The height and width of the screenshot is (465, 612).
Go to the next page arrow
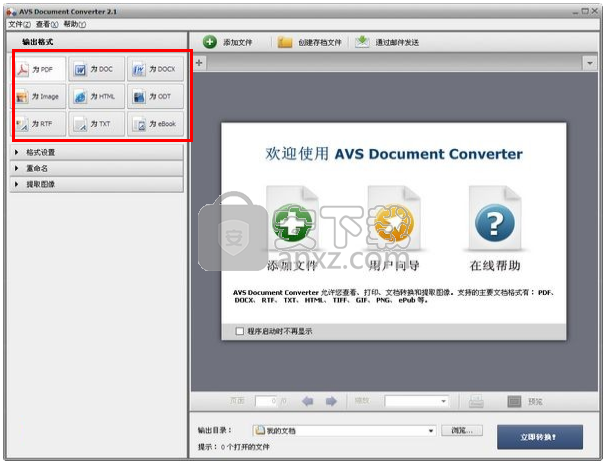click(x=331, y=401)
